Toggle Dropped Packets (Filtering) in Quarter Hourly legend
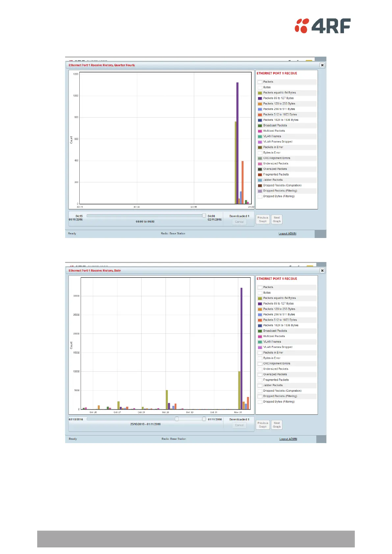 coord(260,191)
